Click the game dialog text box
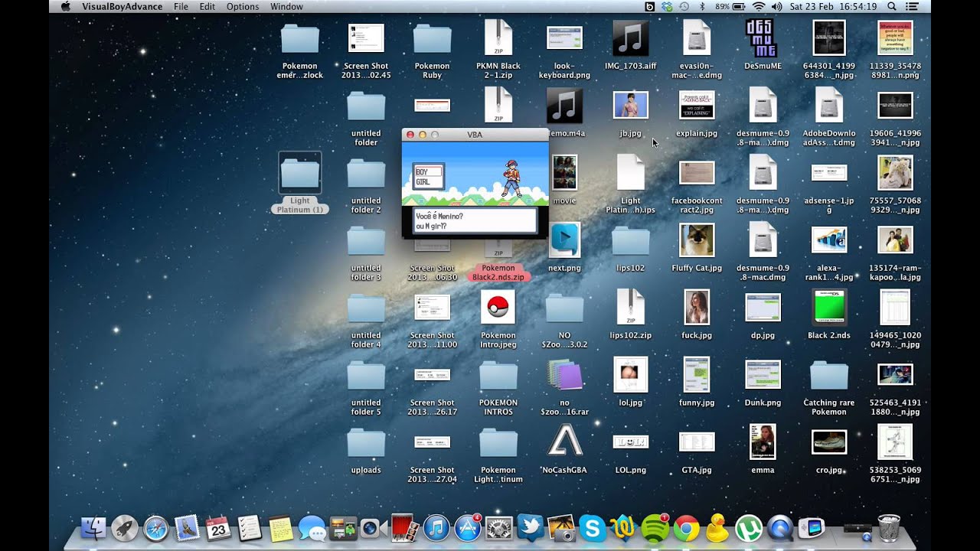The width and height of the screenshot is (980, 551). [x=474, y=220]
